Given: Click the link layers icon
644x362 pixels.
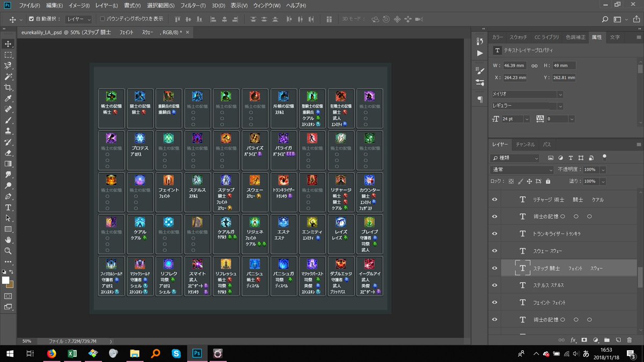Looking at the screenshot, I should [x=562, y=340].
